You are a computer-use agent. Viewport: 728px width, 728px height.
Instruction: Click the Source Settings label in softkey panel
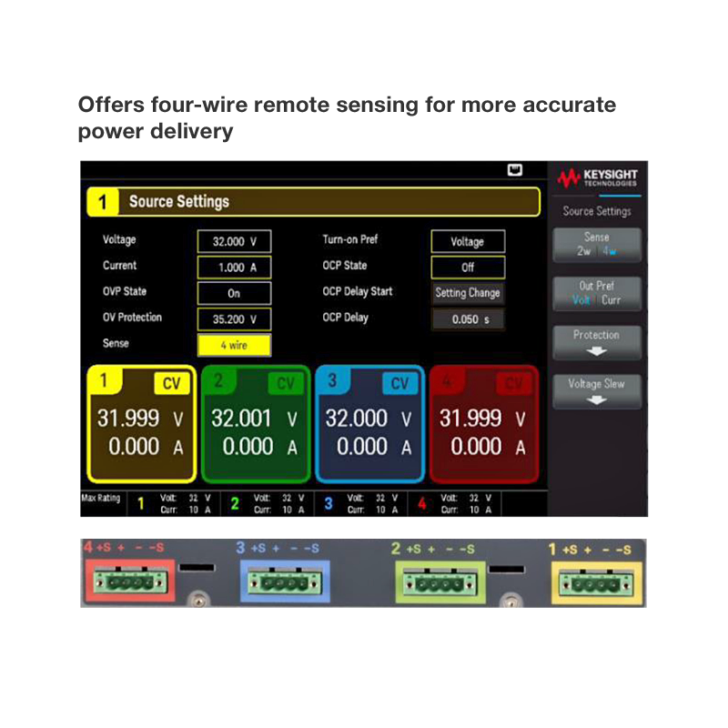pyautogui.click(x=597, y=212)
